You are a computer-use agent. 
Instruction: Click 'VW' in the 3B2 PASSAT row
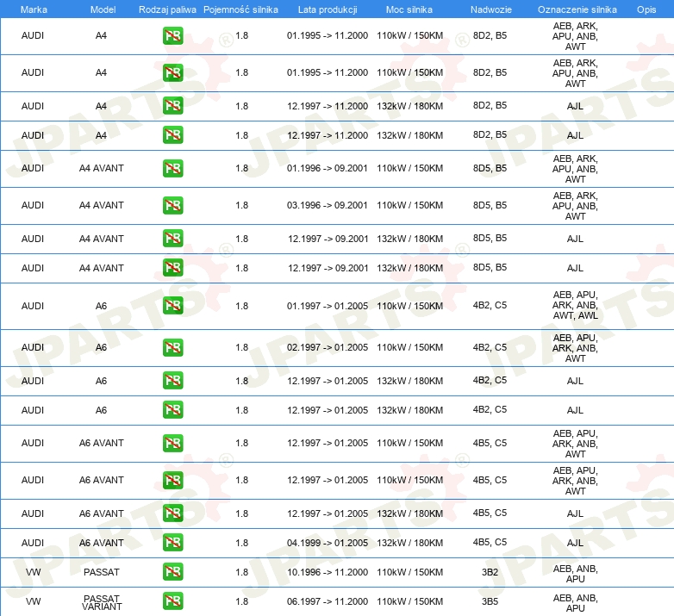click(x=33, y=572)
